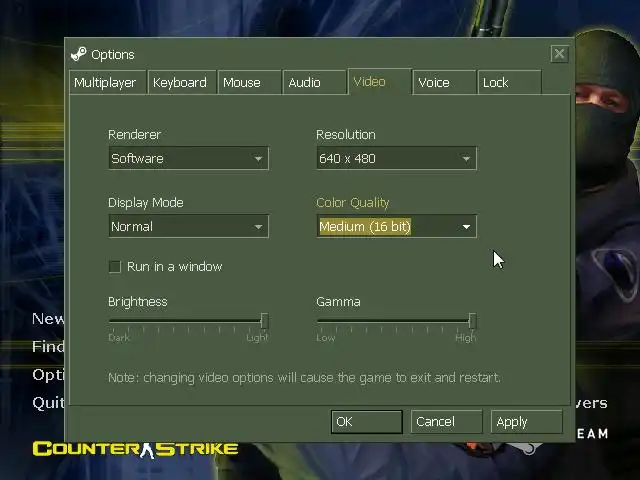This screenshot has width=640, height=480.
Task: Click the OK button
Action: coord(367,422)
